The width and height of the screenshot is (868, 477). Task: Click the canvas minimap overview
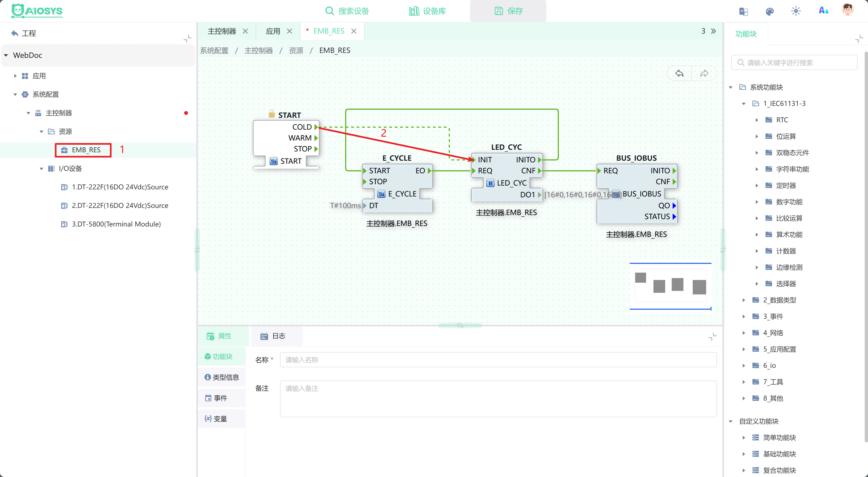click(671, 286)
